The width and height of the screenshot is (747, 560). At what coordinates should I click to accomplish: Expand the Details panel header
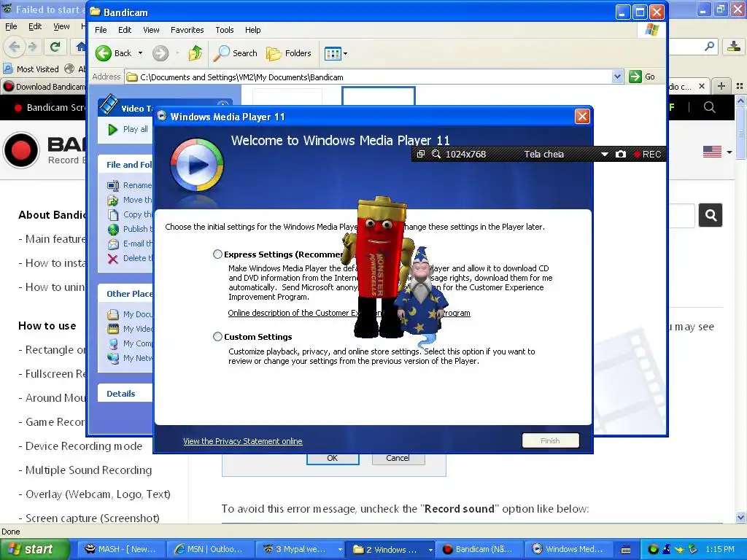point(125,394)
